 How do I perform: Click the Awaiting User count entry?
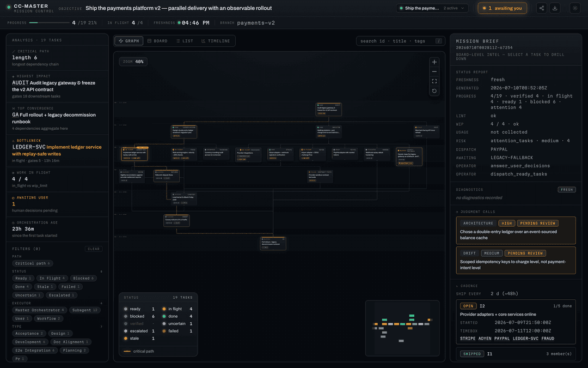click(x=57, y=204)
